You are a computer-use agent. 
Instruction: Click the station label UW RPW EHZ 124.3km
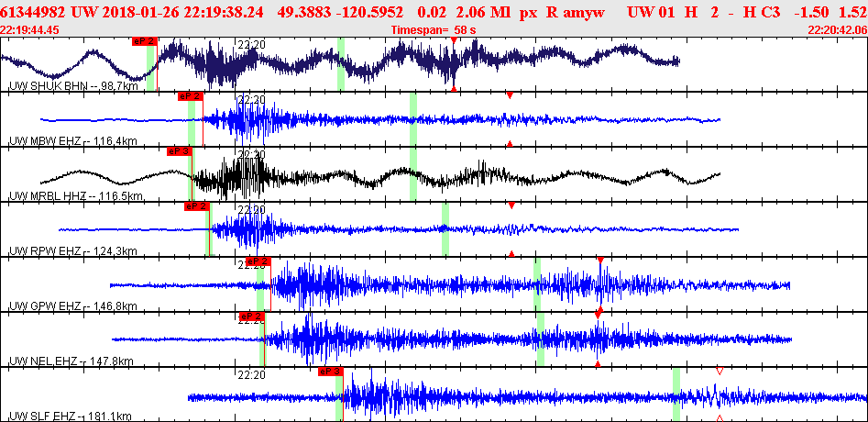[x=73, y=250]
